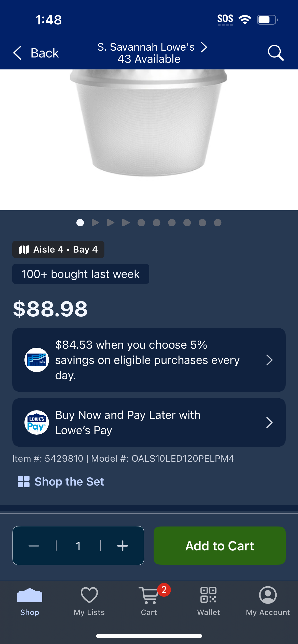Viewport: 298px width, 644px height.
Task: Expand the 5% savings offer chevron
Action: coord(269,360)
